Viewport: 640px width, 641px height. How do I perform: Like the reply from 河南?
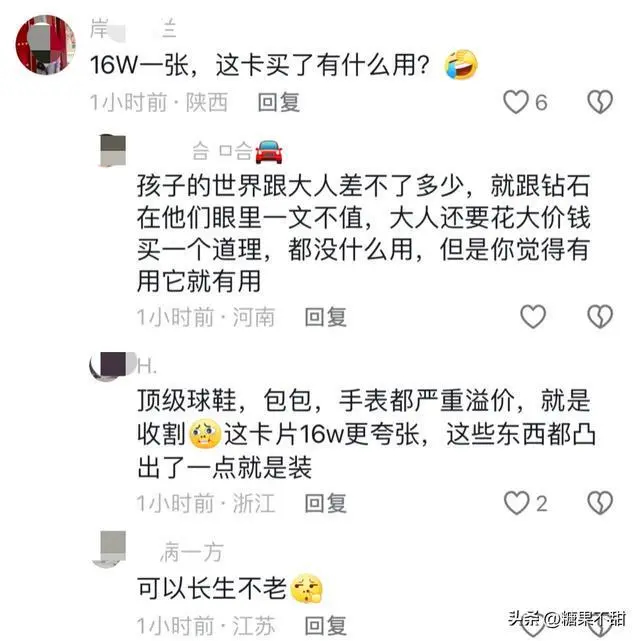click(533, 317)
